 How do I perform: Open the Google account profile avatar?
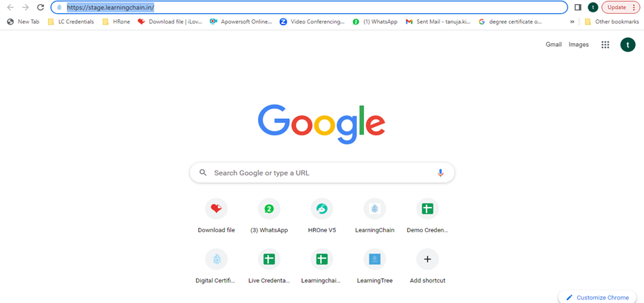pyautogui.click(x=627, y=45)
